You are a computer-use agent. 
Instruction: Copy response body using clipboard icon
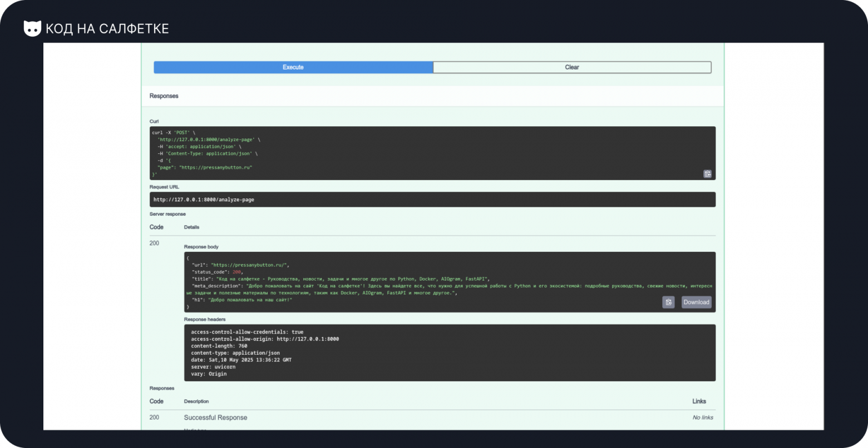668,302
